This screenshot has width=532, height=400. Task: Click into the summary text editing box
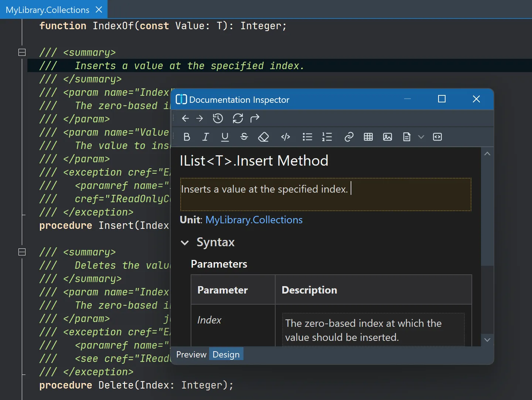[325, 194]
